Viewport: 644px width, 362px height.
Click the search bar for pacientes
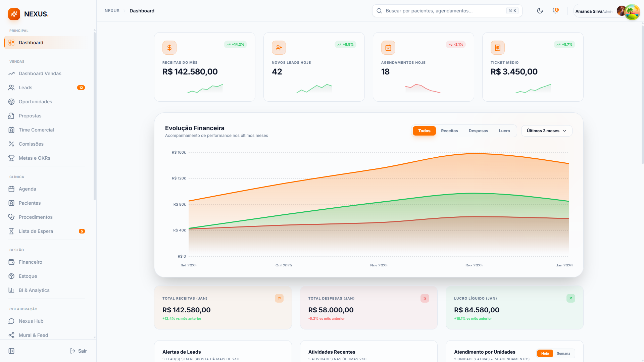click(x=436, y=10)
